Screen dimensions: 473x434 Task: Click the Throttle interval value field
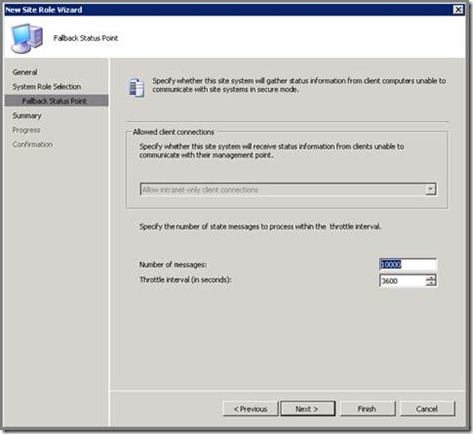pos(402,281)
